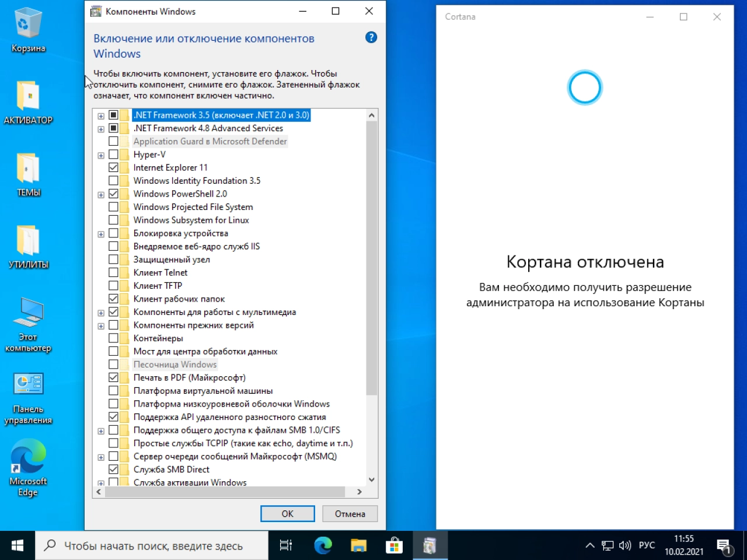The height and width of the screenshot is (560, 747).
Task: Enable Платформа виртуальной машины checkbox
Action: [x=114, y=391]
